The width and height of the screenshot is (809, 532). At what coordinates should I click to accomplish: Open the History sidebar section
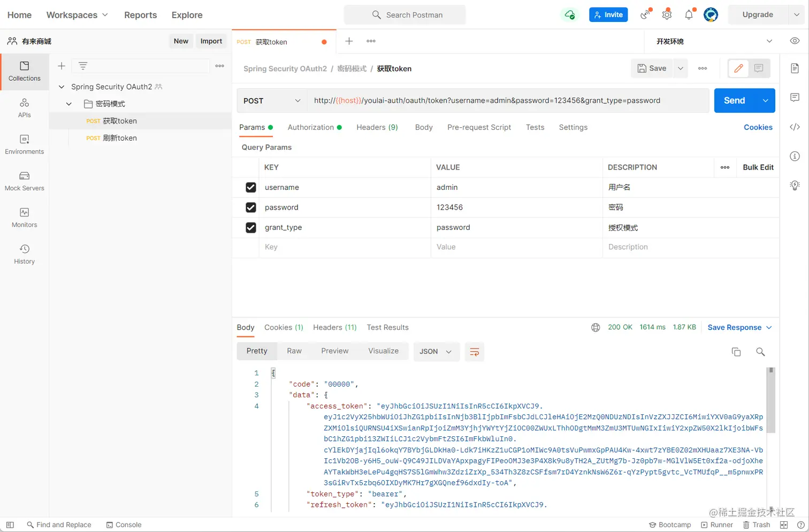click(x=24, y=255)
